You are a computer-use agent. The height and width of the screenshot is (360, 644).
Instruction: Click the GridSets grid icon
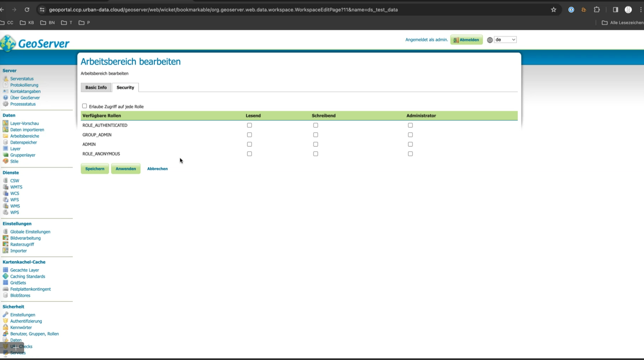pyautogui.click(x=5, y=282)
